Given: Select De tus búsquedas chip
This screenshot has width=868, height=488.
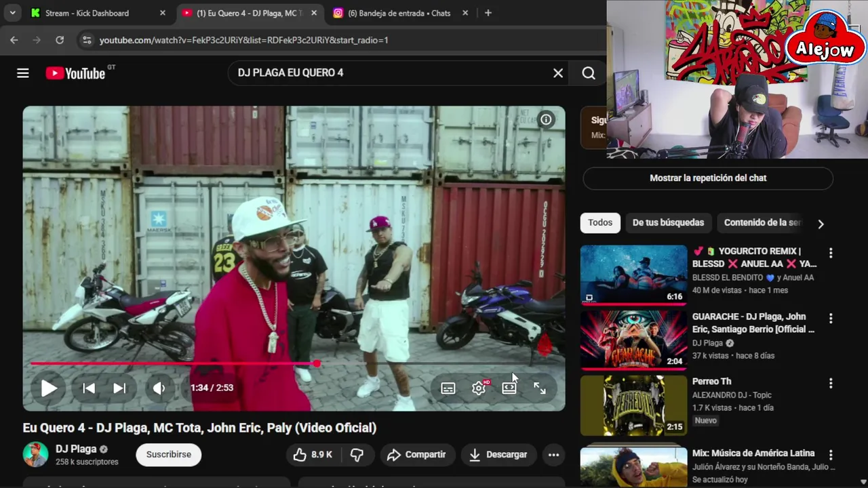Looking at the screenshot, I should coord(668,223).
